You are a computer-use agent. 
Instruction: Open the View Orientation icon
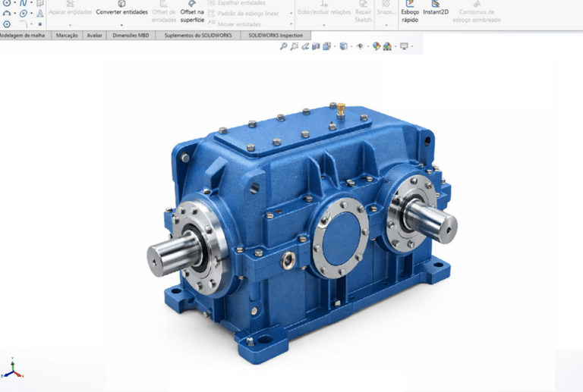click(x=327, y=46)
